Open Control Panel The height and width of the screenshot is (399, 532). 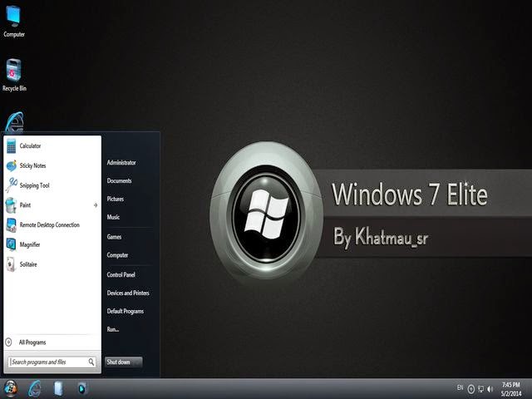(x=121, y=275)
